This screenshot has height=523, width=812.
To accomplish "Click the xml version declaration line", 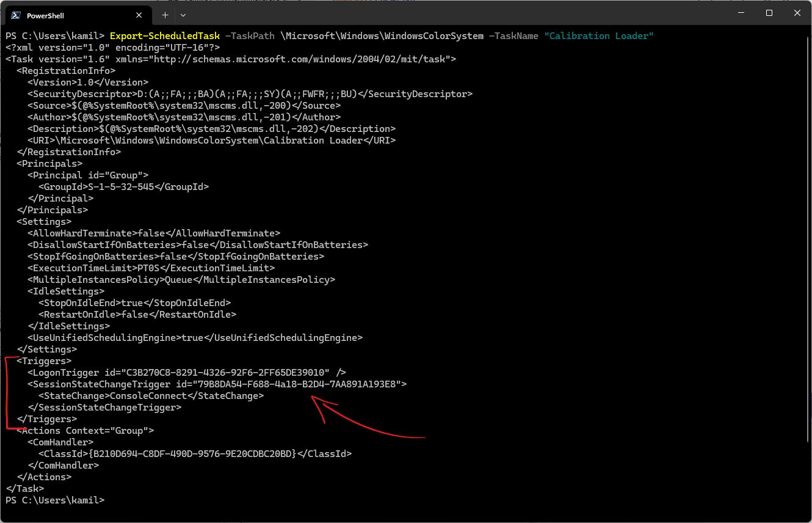I will pos(113,48).
